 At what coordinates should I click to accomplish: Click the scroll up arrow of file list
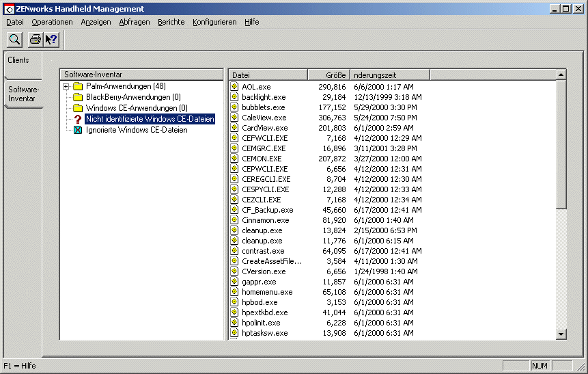coord(561,75)
